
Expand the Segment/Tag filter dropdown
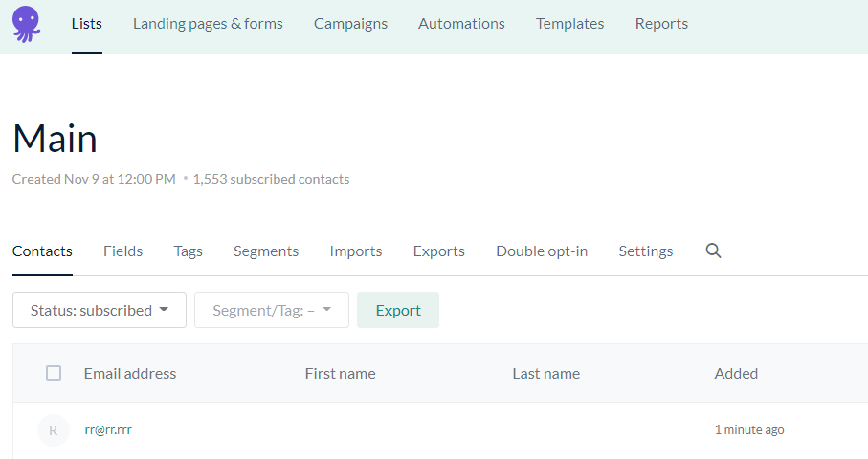[272, 310]
